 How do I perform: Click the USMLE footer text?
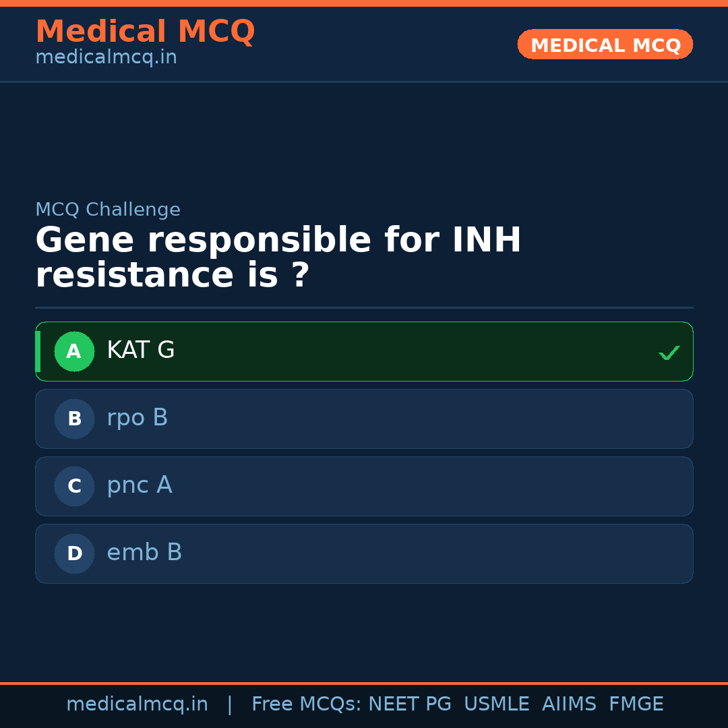pos(496,704)
